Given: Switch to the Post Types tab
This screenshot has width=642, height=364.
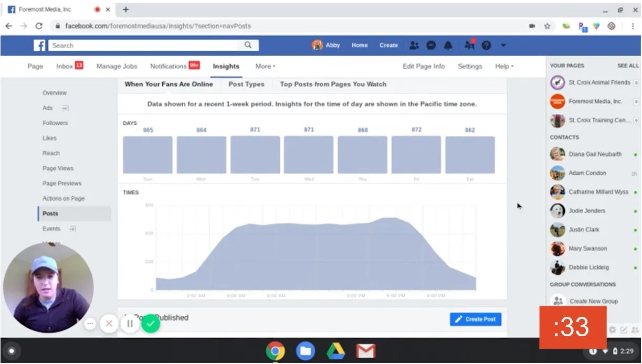Looking at the screenshot, I should (x=246, y=84).
